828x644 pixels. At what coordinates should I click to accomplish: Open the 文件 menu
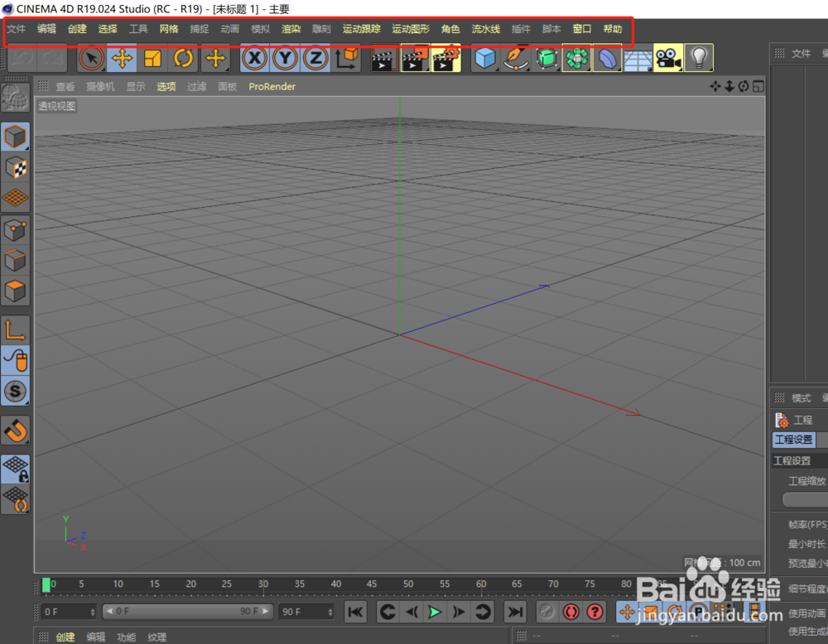[17, 29]
